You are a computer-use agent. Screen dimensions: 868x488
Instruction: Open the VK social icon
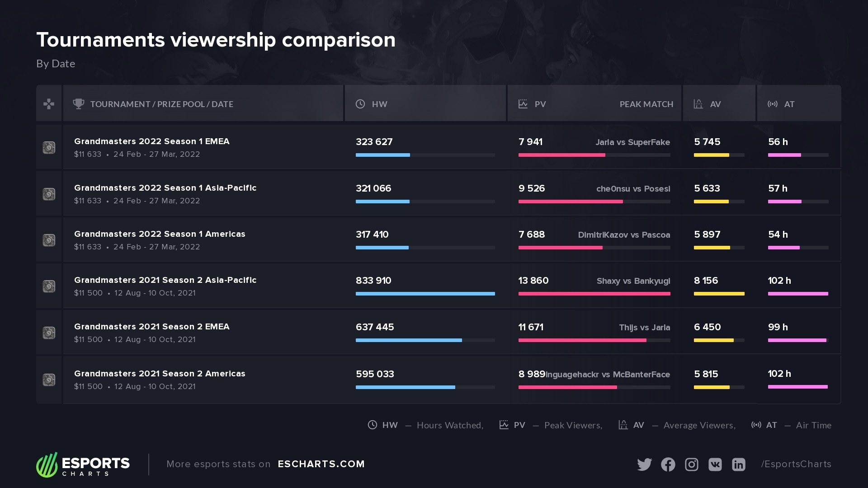715,465
